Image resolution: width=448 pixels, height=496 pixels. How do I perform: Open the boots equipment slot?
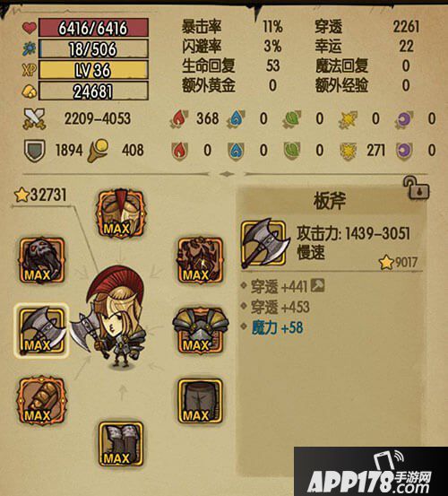coord(120,444)
